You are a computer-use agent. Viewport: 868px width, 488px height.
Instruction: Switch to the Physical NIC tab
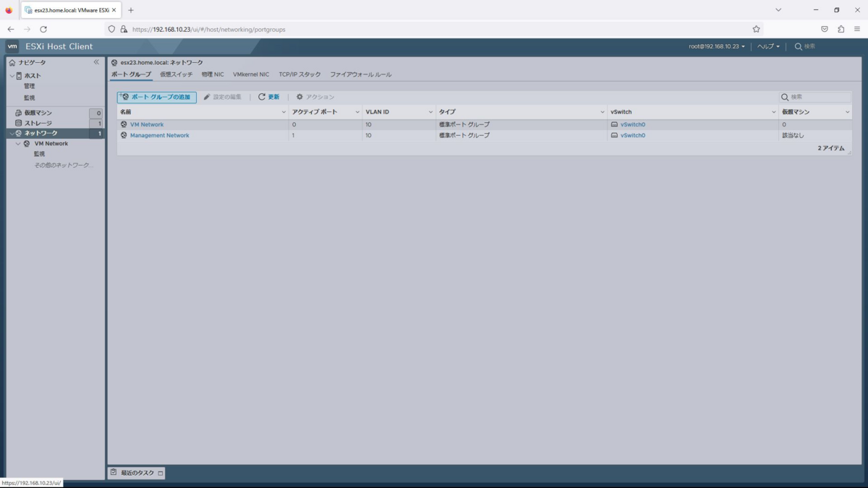click(213, 74)
